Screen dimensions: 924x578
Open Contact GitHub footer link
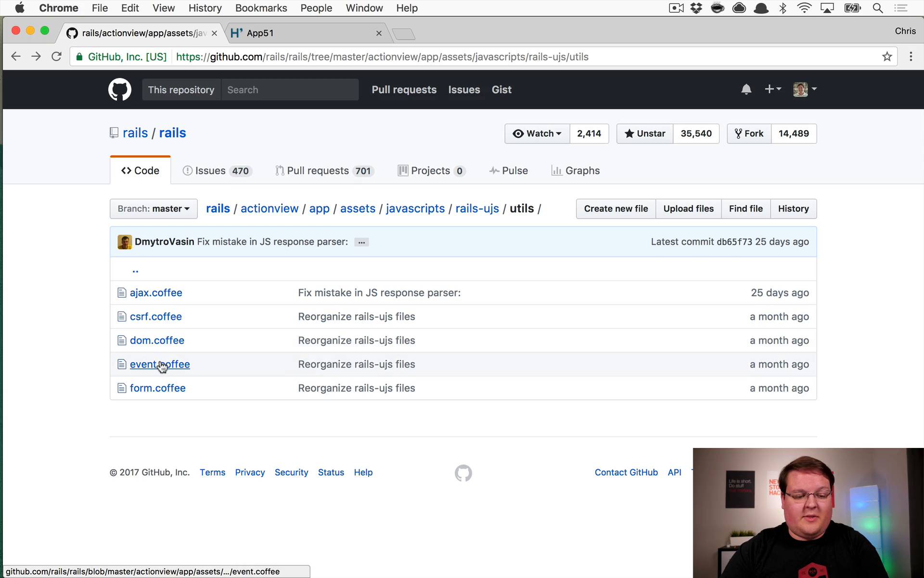626,473
